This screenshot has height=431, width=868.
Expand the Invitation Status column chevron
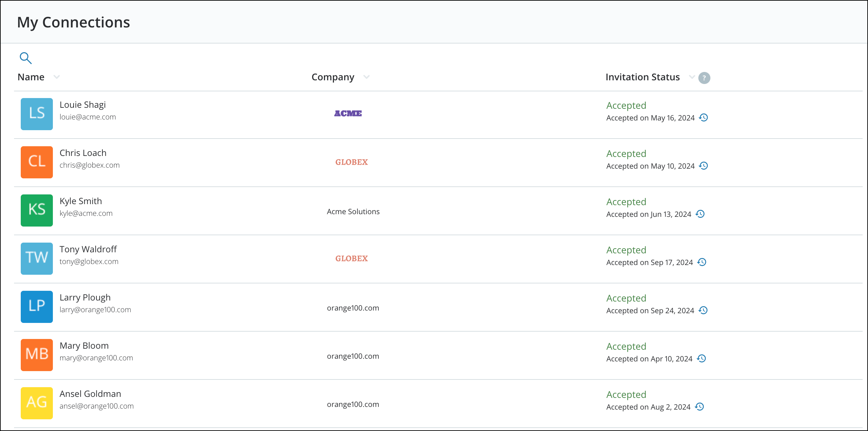pos(692,77)
